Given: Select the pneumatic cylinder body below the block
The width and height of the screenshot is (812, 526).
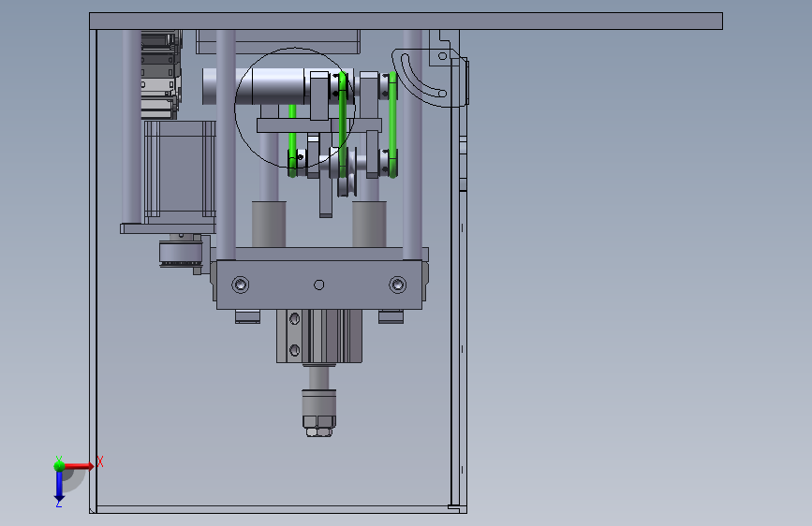Looking at the screenshot, I should (x=319, y=336).
